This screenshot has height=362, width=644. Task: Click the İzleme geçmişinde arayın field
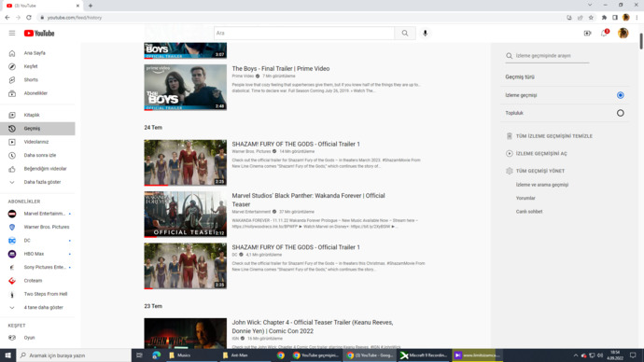[547, 56]
